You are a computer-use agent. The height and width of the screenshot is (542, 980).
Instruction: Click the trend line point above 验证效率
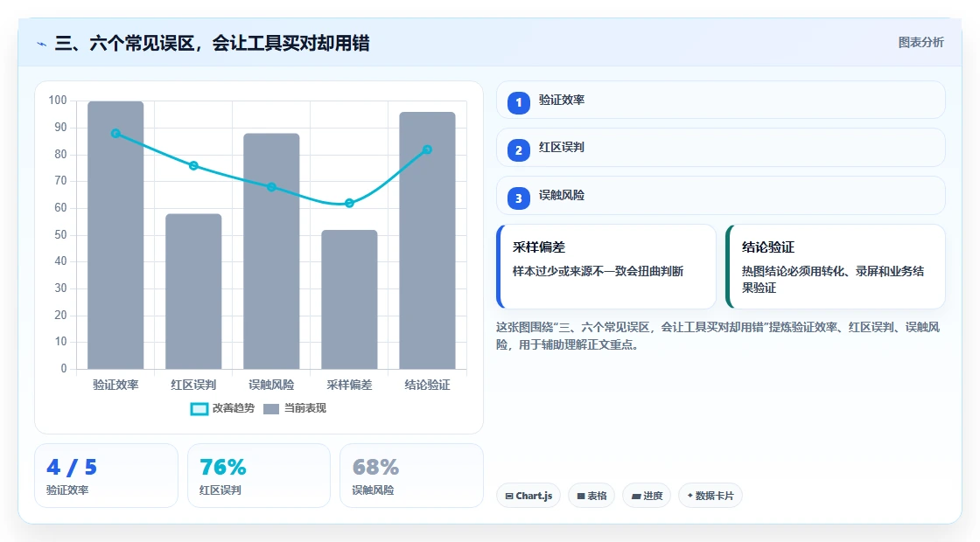coord(115,134)
